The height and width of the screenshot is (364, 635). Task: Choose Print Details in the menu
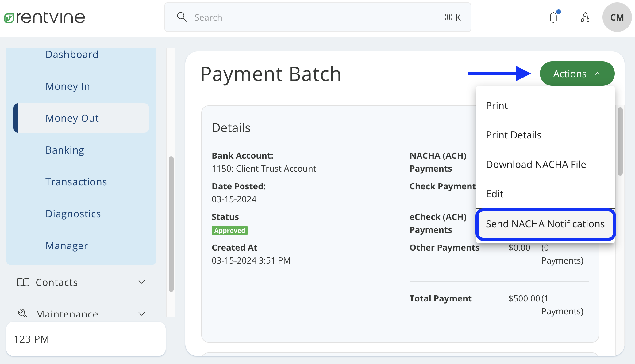[513, 135]
